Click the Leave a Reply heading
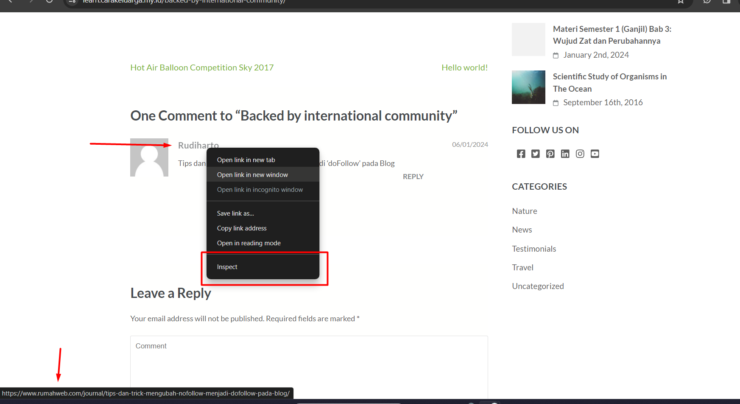740x404 pixels. point(170,293)
